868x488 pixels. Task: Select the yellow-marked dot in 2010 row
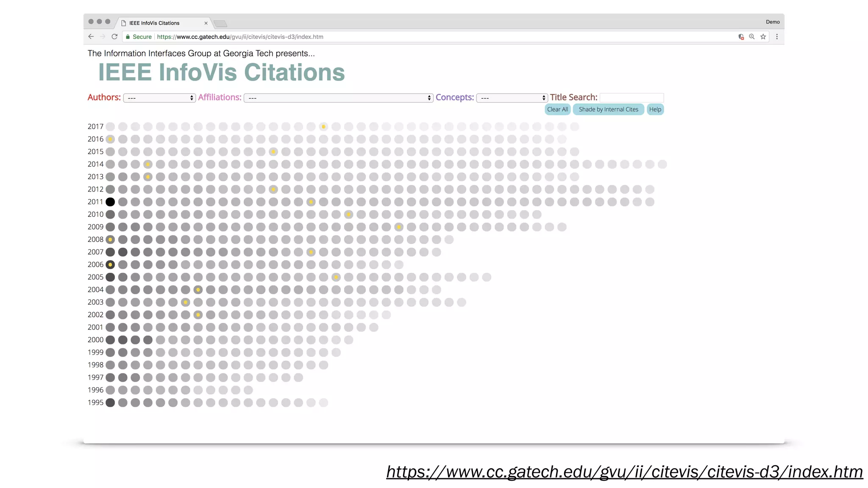348,214
